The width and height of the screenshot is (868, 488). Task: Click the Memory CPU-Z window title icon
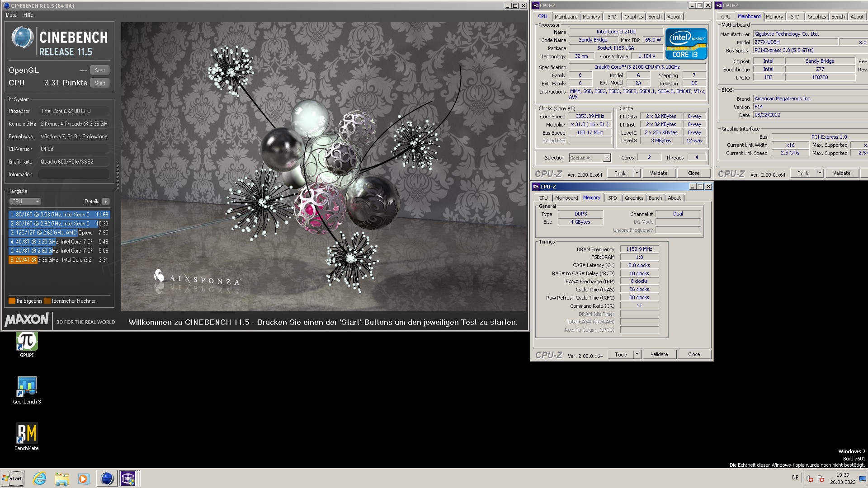coord(536,187)
